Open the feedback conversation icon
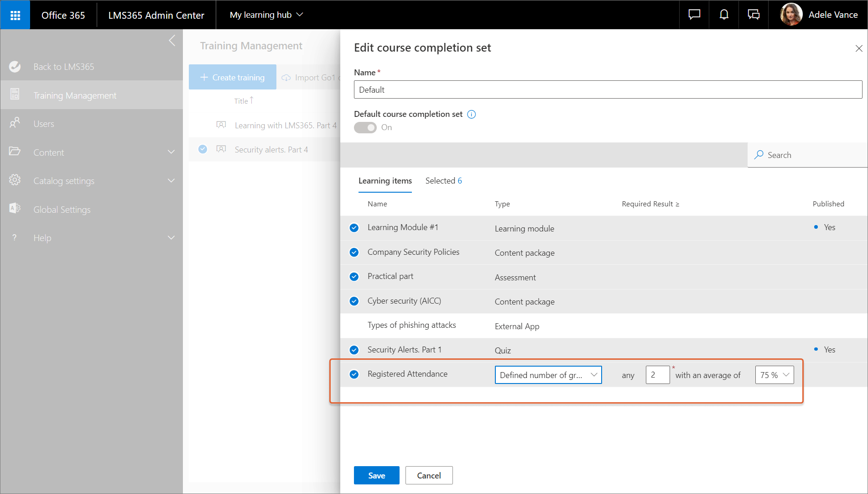The image size is (868, 494). pos(754,15)
